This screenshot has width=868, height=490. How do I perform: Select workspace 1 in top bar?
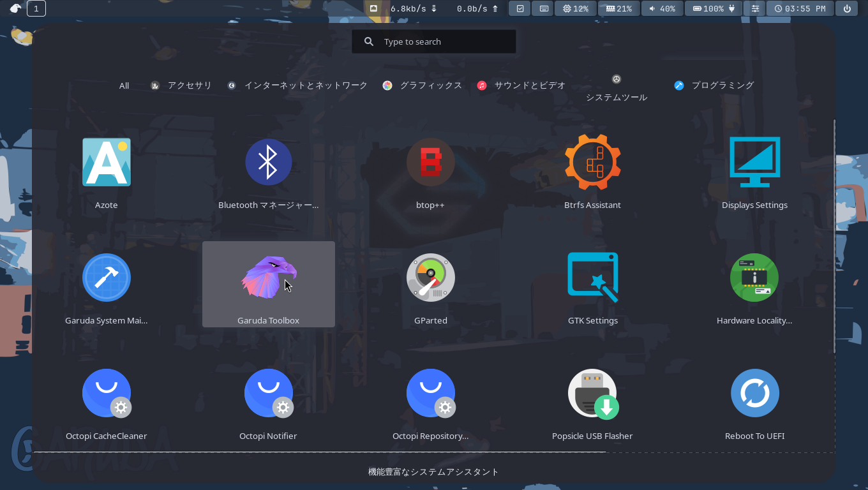pos(36,8)
